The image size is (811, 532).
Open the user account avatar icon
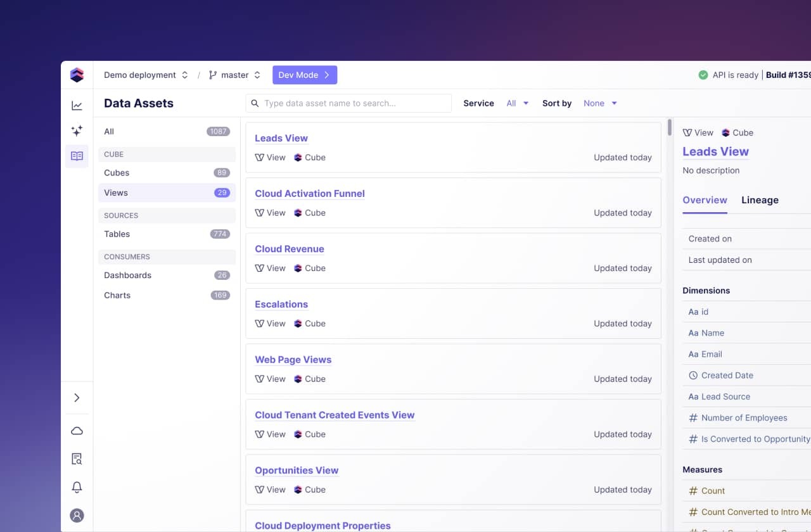click(x=77, y=515)
